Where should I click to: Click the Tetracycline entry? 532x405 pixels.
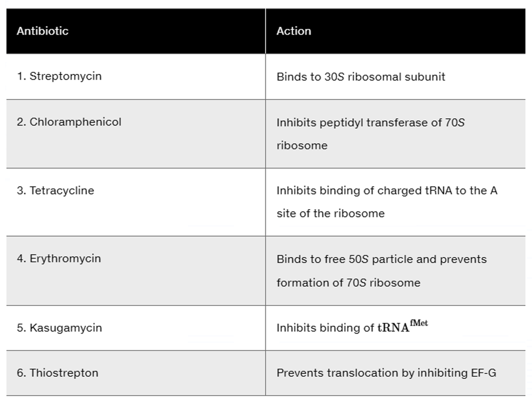(55, 191)
